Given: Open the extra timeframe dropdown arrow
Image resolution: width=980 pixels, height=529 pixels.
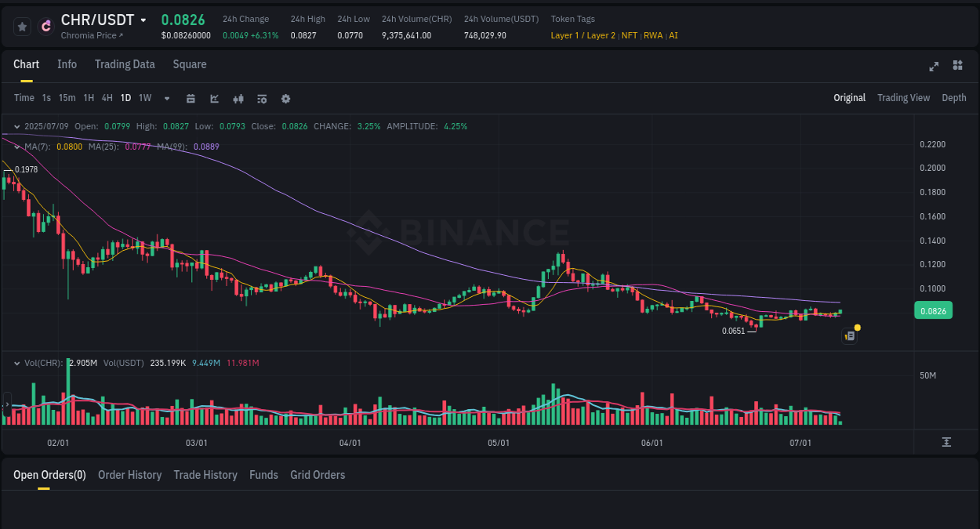Looking at the screenshot, I should point(165,98).
